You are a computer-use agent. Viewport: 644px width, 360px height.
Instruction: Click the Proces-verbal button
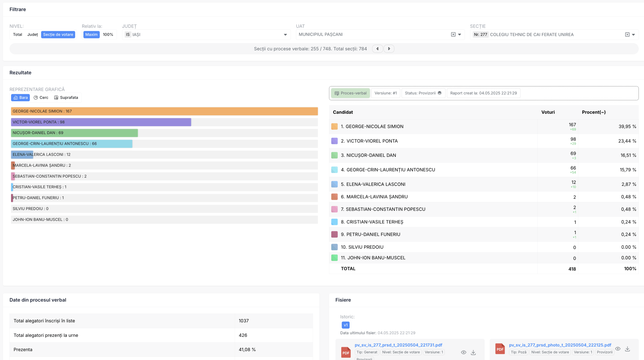coord(350,93)
